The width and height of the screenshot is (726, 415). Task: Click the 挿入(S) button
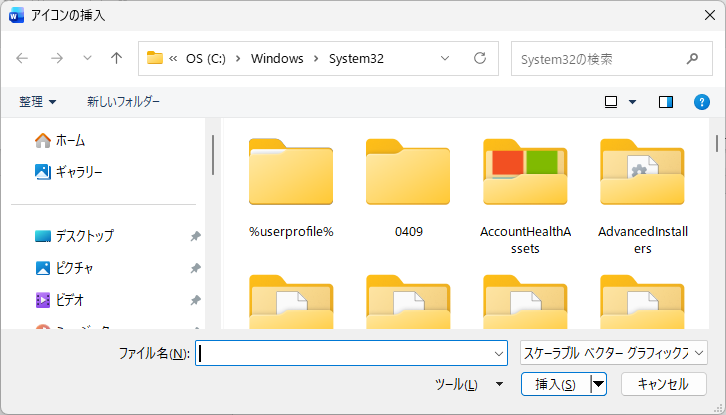(x=556, y=384)
